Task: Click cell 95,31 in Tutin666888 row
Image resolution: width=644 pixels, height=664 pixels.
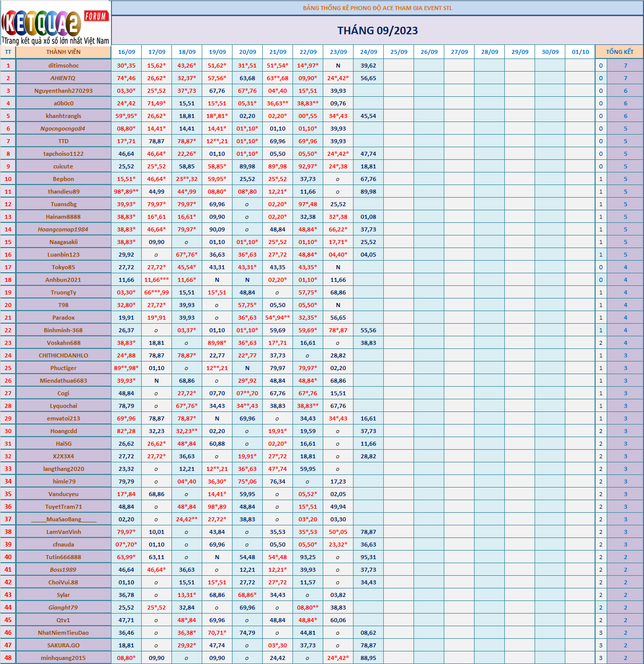Action: click(369, 557)
